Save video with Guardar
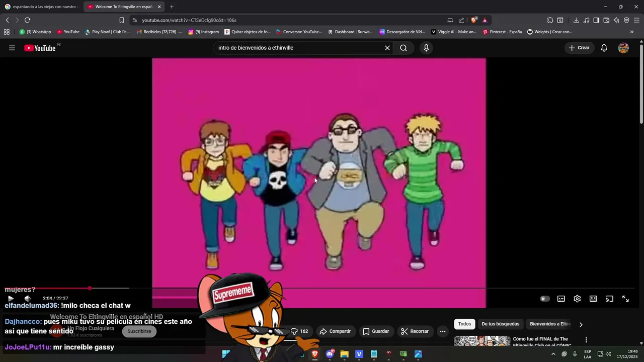The width and height of the screenshot is (644, 362). (376, 331)
